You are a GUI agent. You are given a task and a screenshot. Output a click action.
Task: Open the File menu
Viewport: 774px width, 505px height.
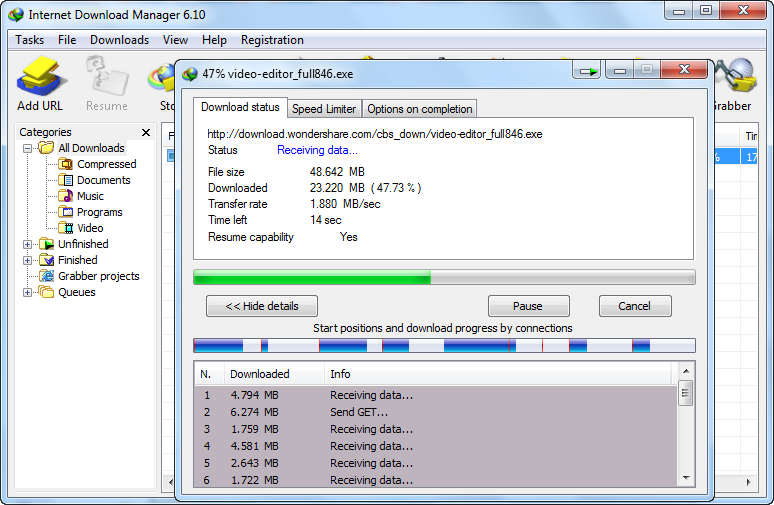pyautogui.click(x=67, y=40)
